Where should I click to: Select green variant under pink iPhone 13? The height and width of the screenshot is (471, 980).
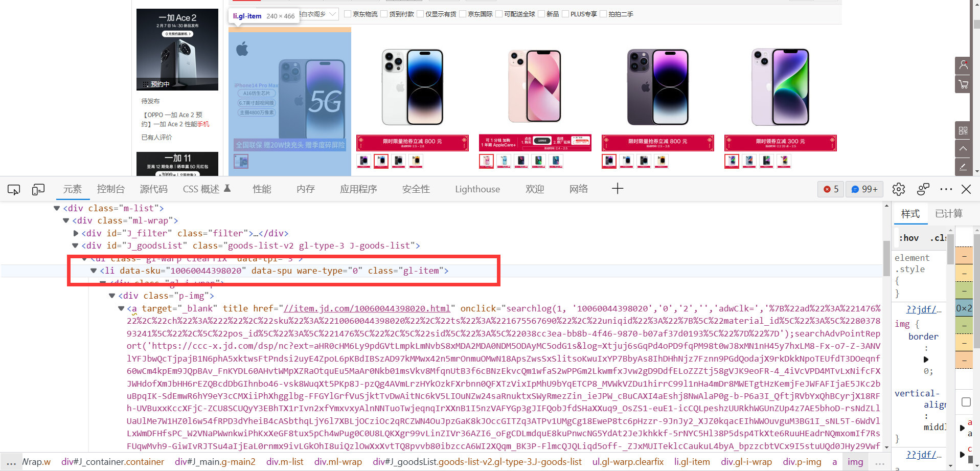(539, 161)
